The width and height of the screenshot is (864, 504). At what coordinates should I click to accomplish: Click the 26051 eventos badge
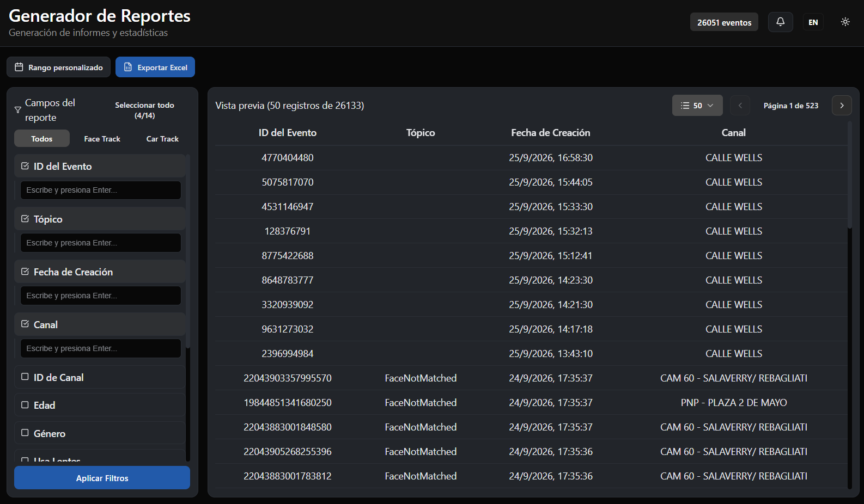click(x=724, y=22)
